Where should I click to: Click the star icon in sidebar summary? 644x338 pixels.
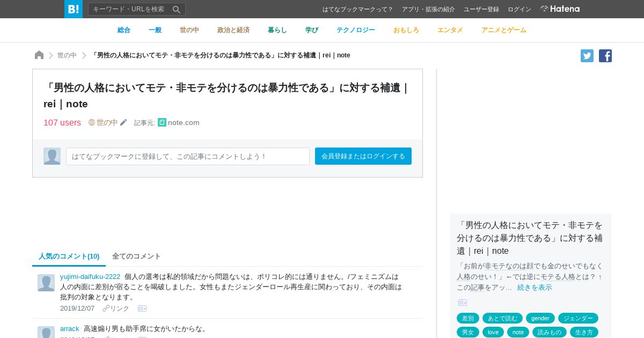[463, 303]
